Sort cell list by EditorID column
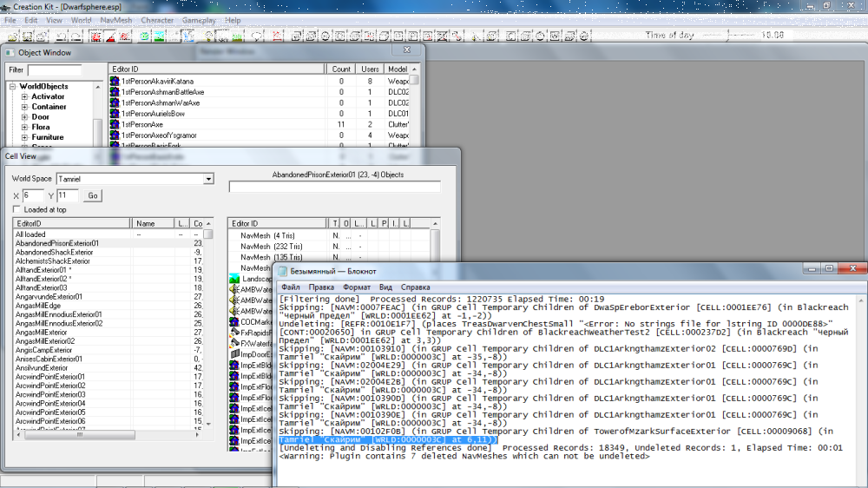Image resolution: width=868 pixels, height=488 pixels. [x=72, y=224]
